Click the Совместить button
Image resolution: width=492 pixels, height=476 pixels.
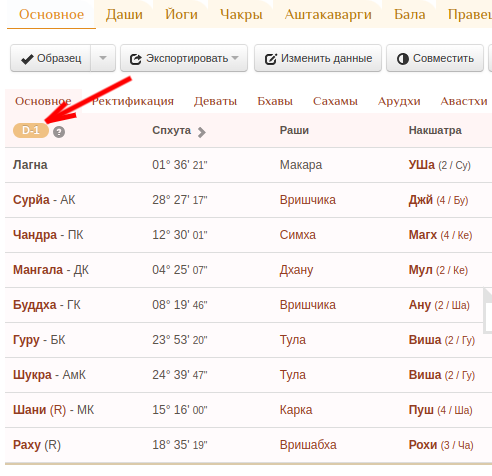(x=435, y=58)
